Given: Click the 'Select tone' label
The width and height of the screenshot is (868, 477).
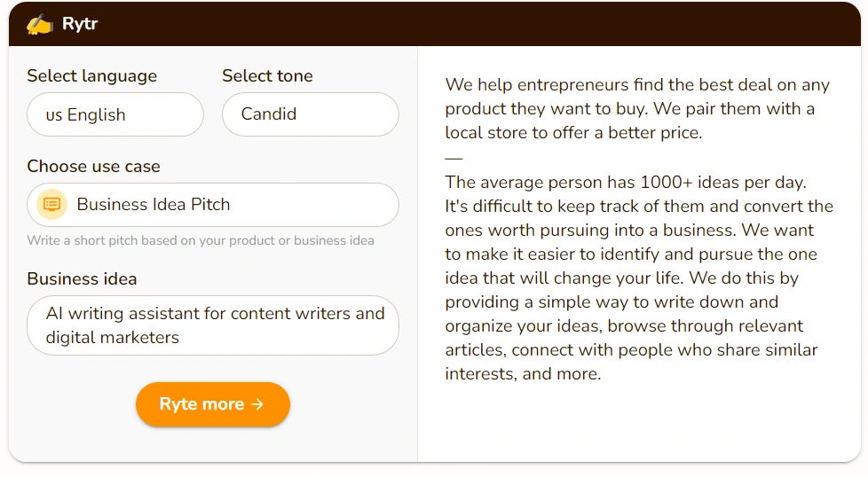Looking at the screenshot, I should tap(267, 76).
